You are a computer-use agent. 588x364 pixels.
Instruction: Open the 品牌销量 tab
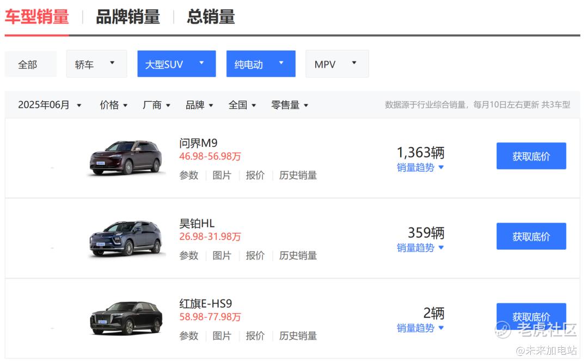click(x=128, y=17)
